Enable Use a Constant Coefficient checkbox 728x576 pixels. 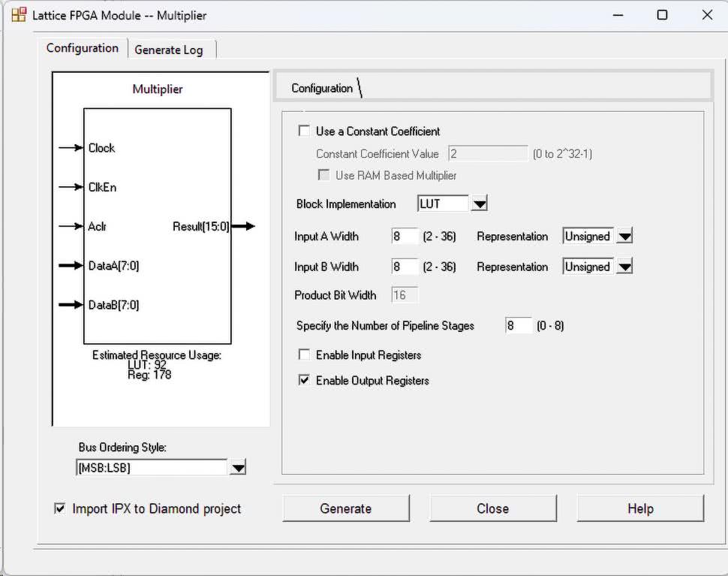304,131
